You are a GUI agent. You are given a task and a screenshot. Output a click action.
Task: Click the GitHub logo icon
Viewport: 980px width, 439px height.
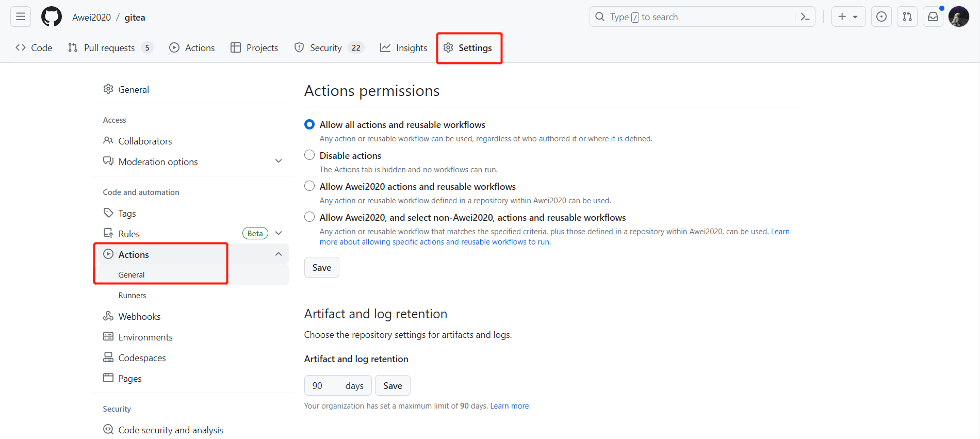click(52, 17)
